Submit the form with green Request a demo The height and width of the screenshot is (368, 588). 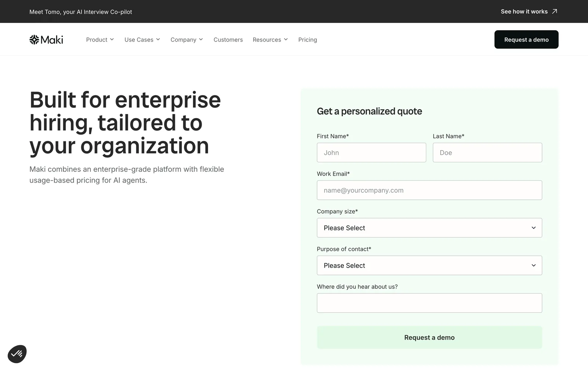point(429,337)
